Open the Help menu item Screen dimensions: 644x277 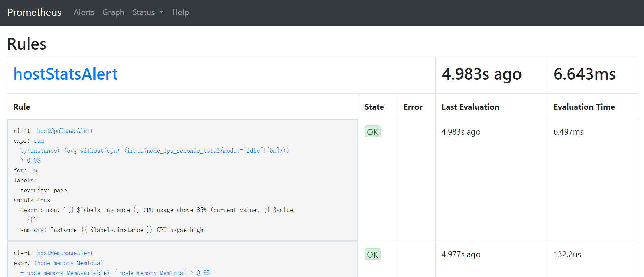[180, 12]
